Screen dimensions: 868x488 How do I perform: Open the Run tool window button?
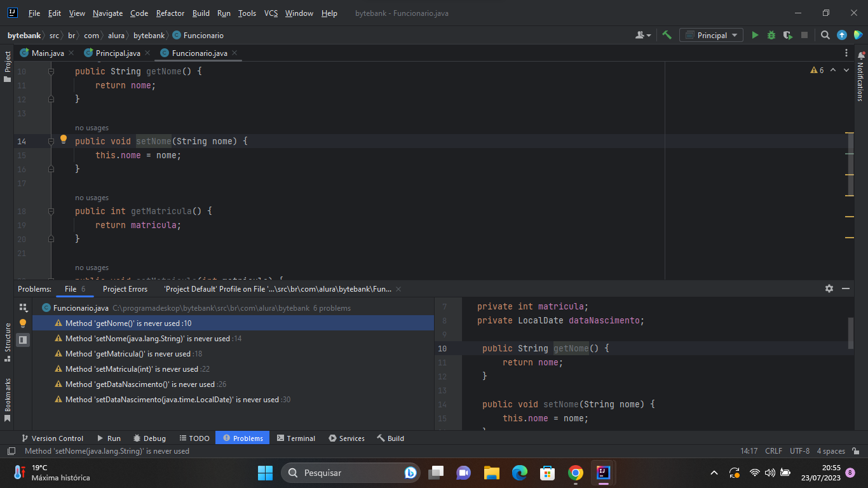109,438
